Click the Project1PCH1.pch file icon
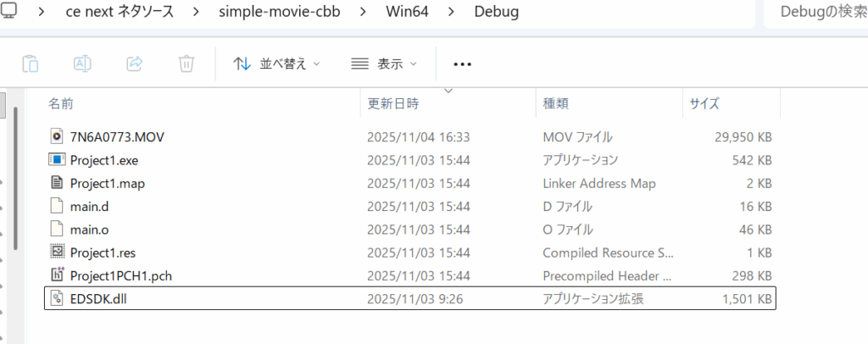 coord(57,275)
